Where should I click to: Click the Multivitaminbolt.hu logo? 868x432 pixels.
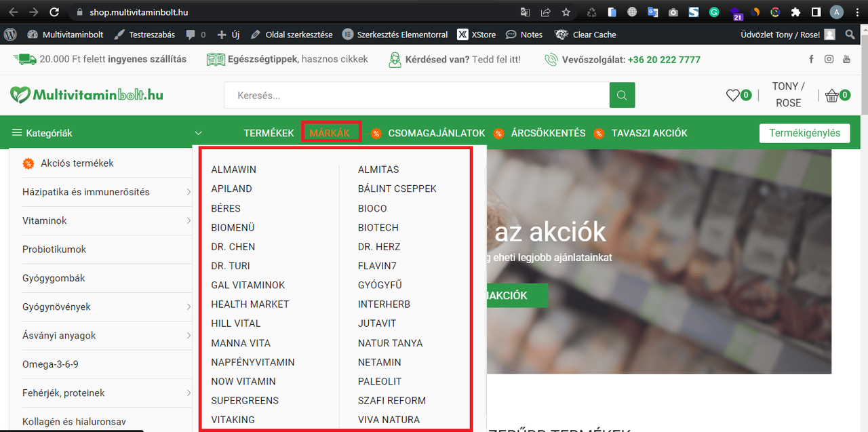pos(87,95)
